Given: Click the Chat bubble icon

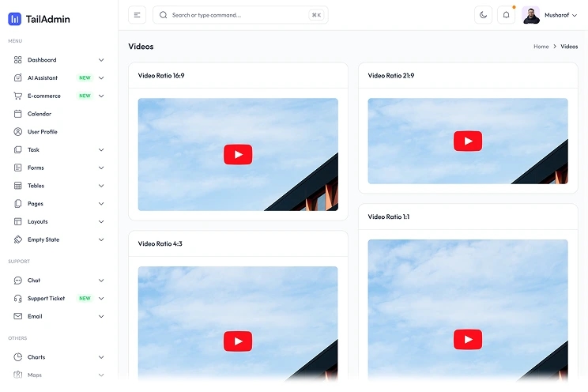Looking at the screenshot, I should [x=17, y=281].
